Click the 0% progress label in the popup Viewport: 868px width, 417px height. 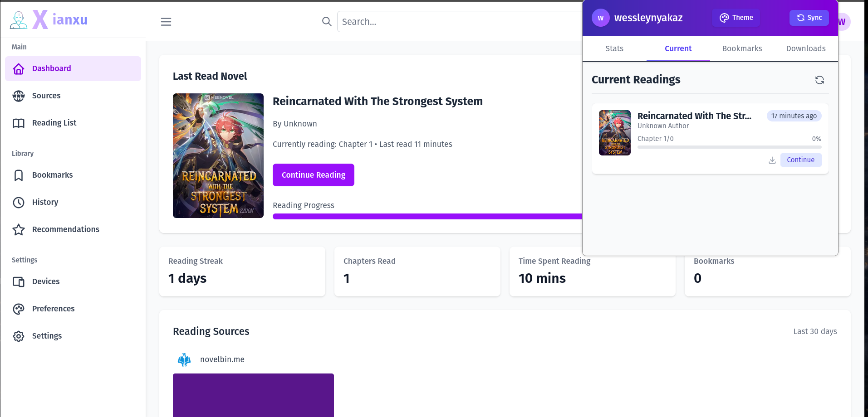[817, 139]
